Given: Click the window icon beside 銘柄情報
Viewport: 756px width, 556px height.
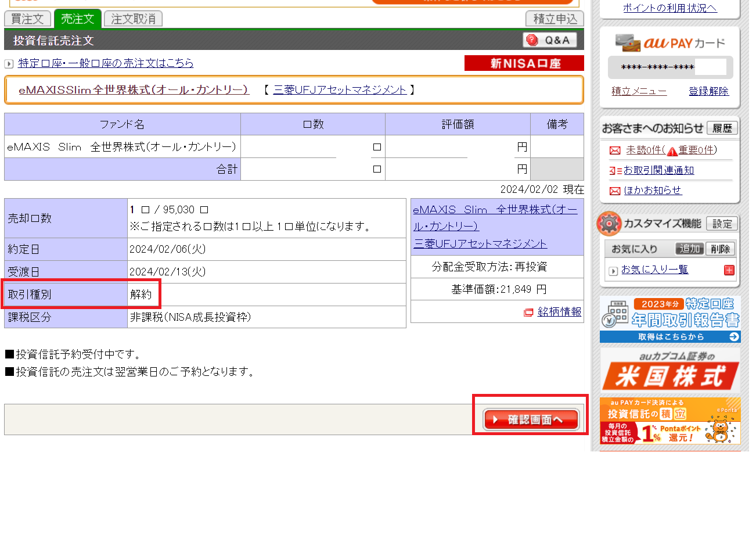Looking at the screenshot, I should click(528, 313).
